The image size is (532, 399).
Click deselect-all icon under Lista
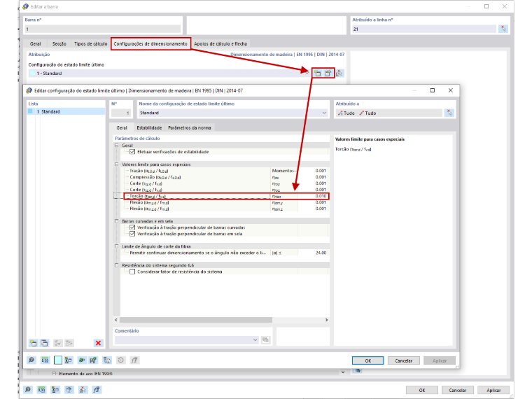coord(69,343)
